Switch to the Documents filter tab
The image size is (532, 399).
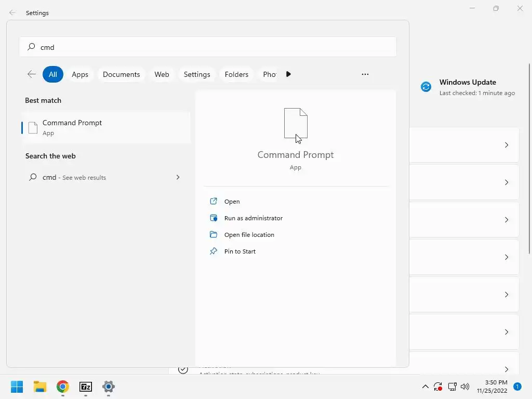point(121,74)
